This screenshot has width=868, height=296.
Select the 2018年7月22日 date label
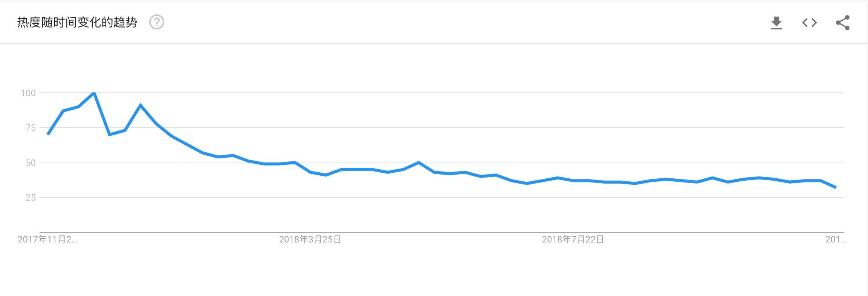coord(573,239)
